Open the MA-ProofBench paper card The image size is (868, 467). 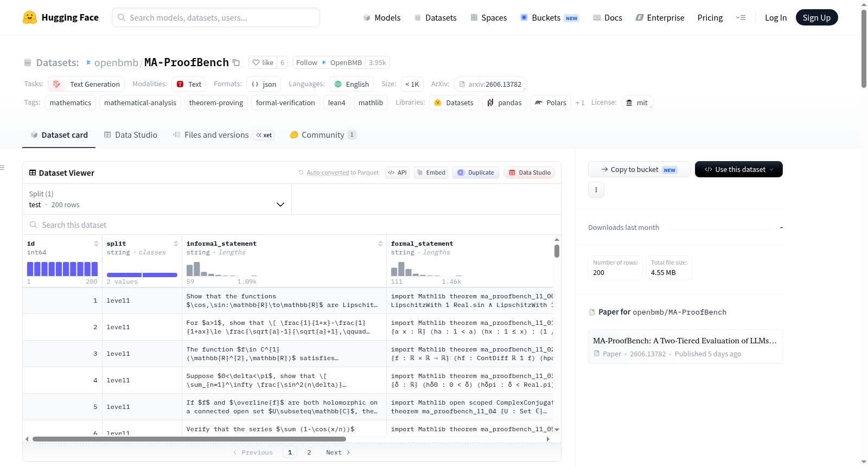pos(685,347)
